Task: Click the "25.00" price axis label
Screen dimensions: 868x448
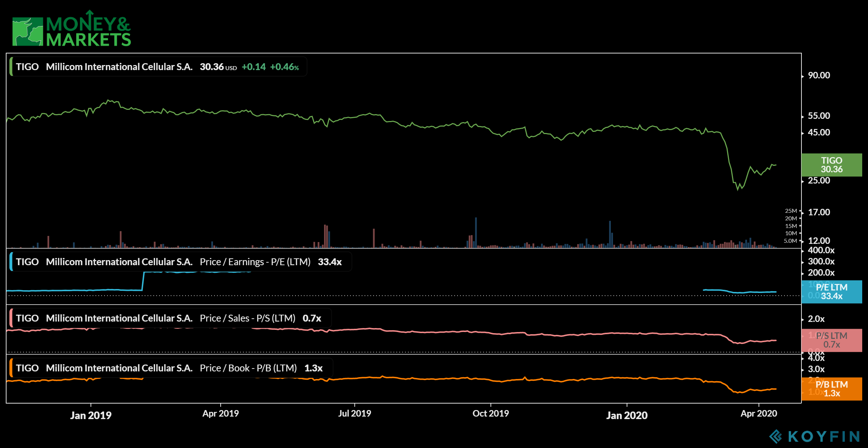Action: click(x=819, y=180)
